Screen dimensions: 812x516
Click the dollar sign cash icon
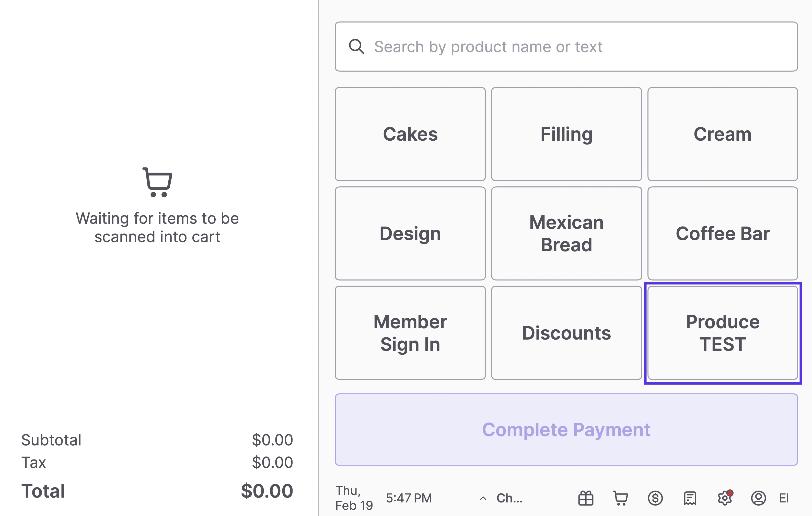click(x=655, y=498)
